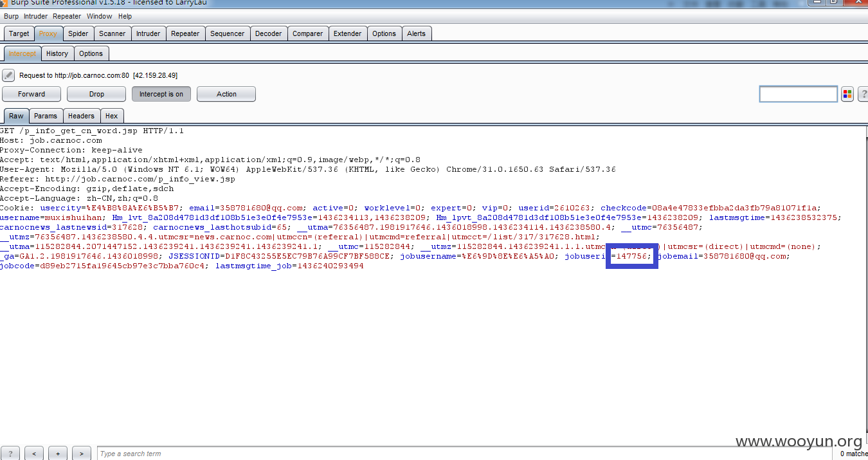
Task: Switch to the Alerts tab
Action: 417,33
